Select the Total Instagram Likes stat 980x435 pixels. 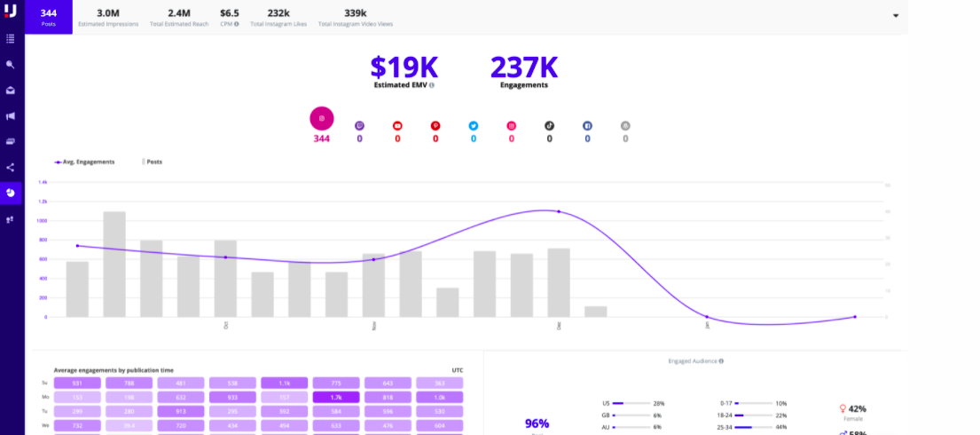tap(278, 18)
